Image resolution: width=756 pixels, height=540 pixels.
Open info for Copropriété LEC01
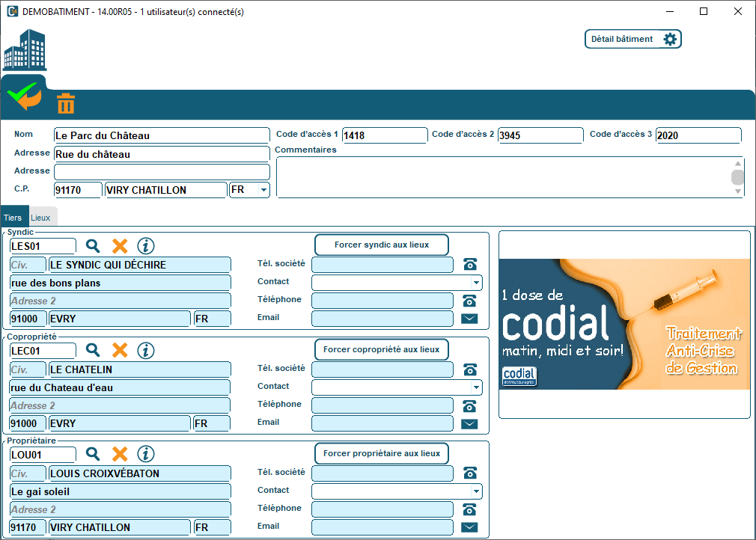coord(146,350)
